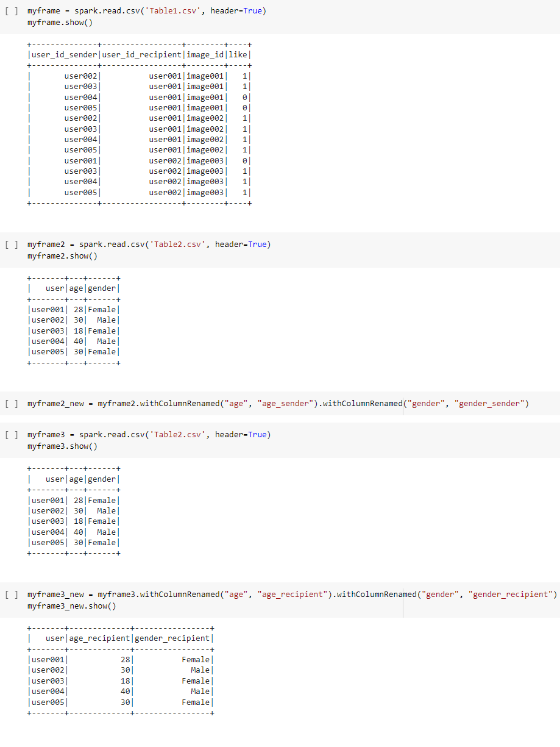
Task: Click inside the myframe2_new withColumnRenamed code
Action: tap(278, 404)
